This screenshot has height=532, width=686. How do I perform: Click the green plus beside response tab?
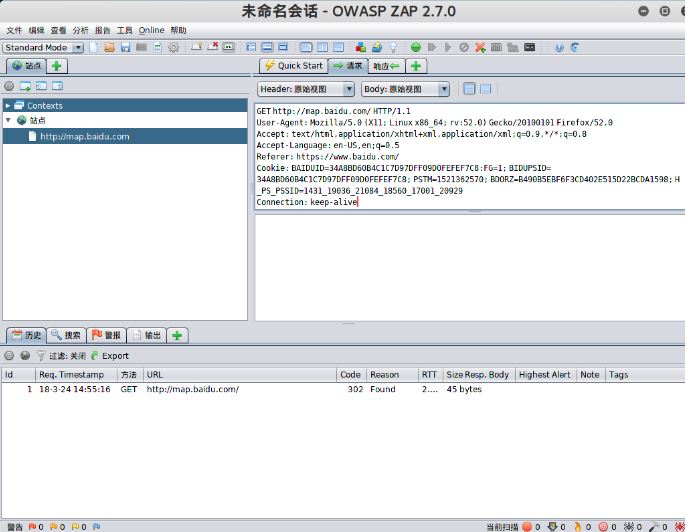(x=416, y=66)
